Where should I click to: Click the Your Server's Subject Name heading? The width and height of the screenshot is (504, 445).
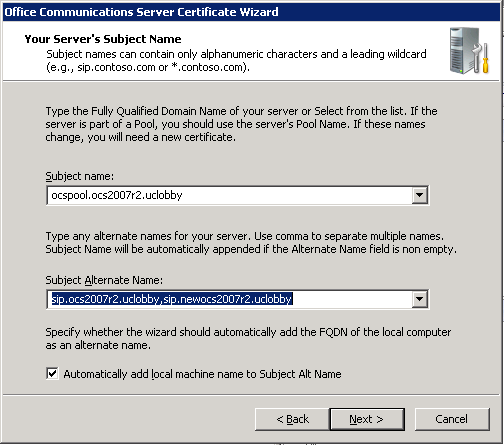pyautogui.click(x=103, y=39)
